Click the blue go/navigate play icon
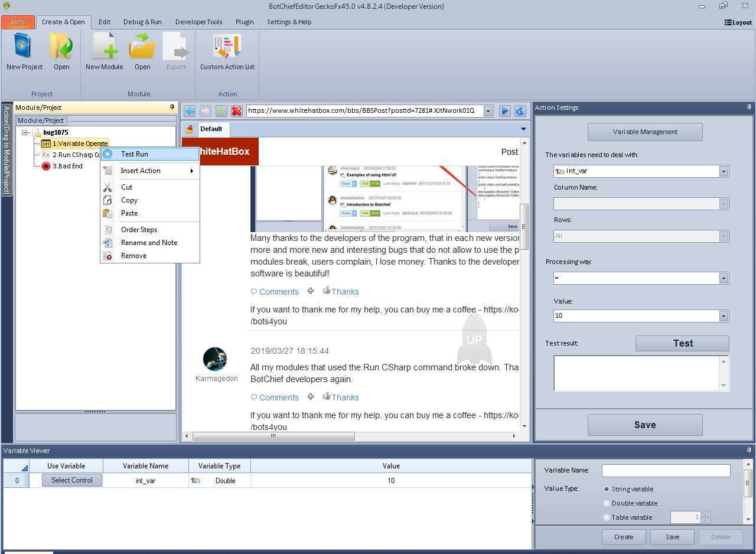The width and height of the screenshot is (756, 554). click(505, 111)
